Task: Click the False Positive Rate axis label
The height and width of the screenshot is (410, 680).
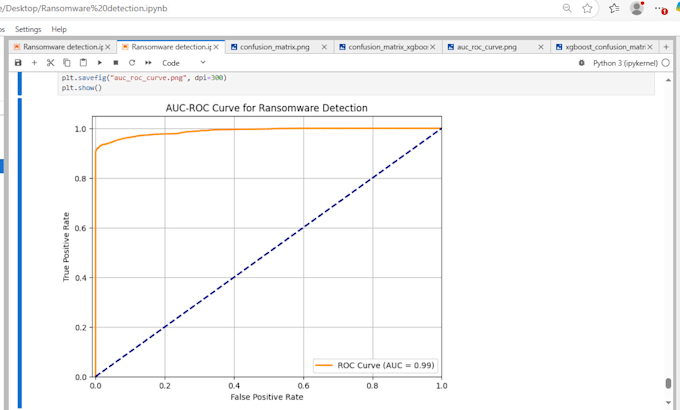Action: tap(267, 397)
